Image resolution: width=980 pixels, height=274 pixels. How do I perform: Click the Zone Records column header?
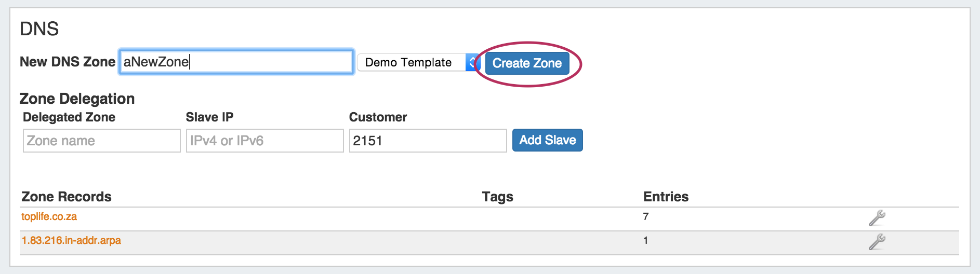click(67, 197)
